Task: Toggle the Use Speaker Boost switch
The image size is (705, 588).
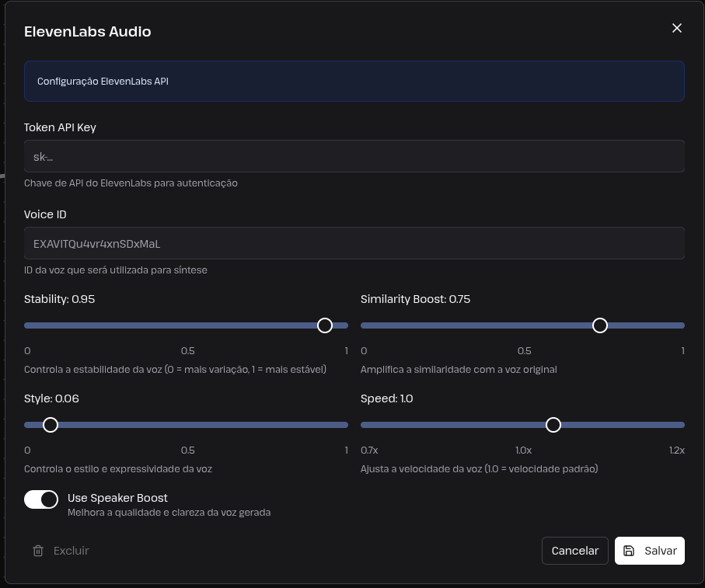Action: [x=41, y=499]
